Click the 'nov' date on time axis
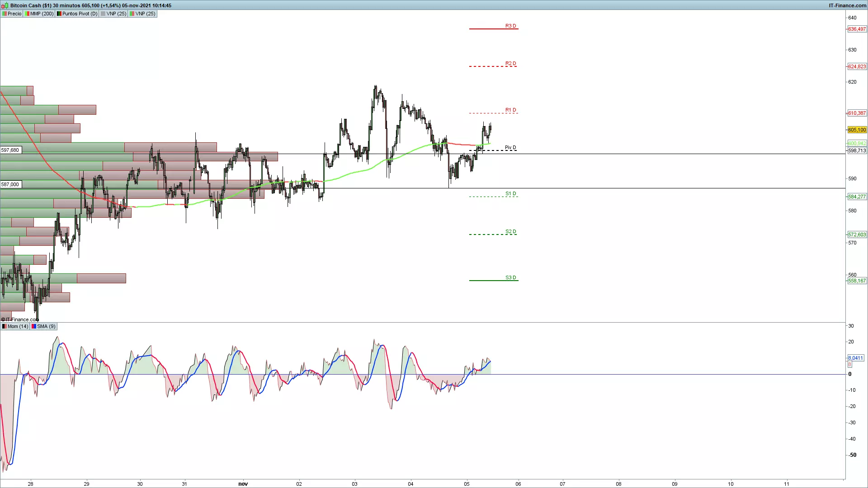Viewport: 868px width, 488px height. (243, 483)
